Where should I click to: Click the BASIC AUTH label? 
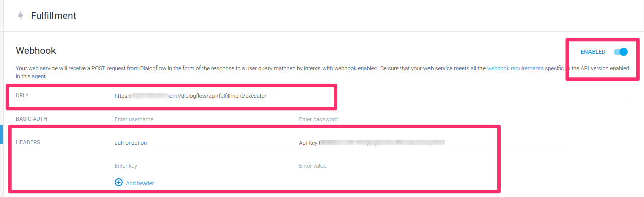(x=32, y=119)
